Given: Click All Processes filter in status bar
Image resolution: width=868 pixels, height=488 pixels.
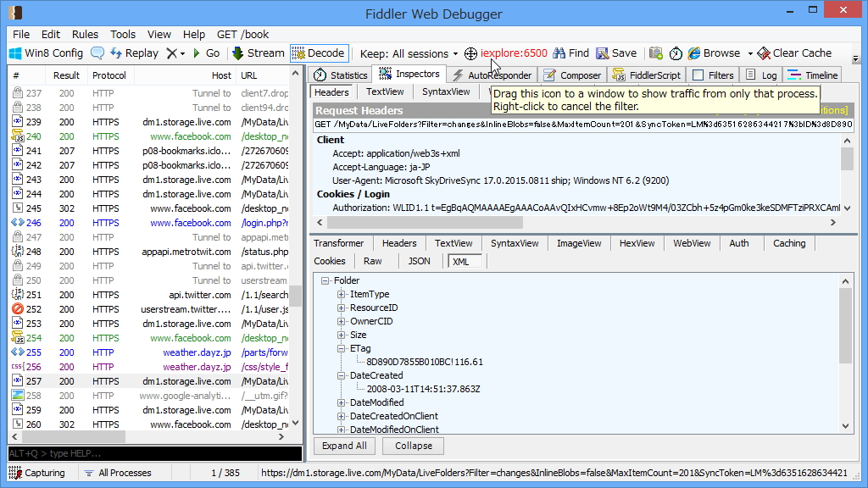Looking at the screenshot, I should tap(118, 473).
